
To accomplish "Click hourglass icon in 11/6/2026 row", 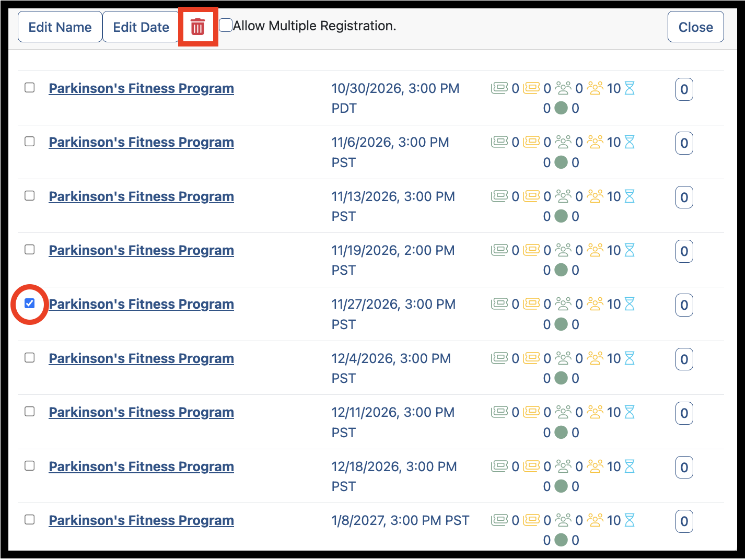I will pyautogui.click(x=630, y=142).
